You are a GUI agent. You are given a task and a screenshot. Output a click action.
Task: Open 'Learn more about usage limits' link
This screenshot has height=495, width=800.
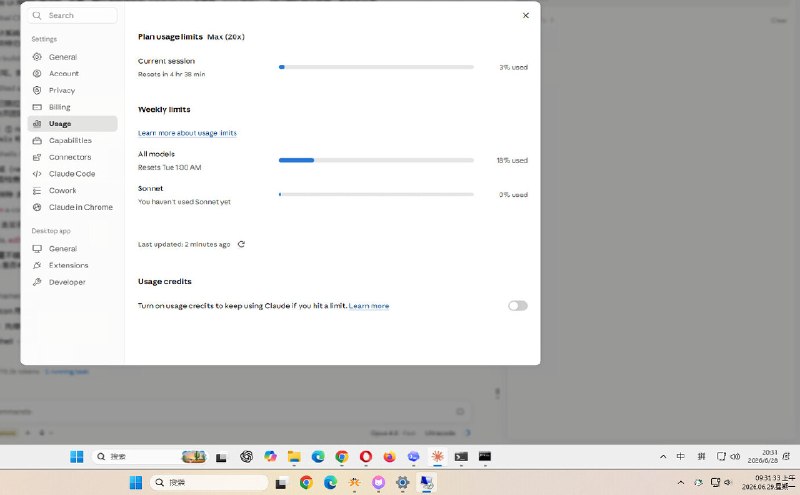[x=187, y=133]
